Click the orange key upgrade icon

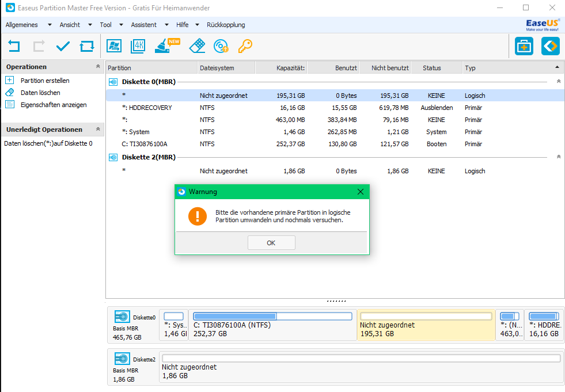(245, 46)
